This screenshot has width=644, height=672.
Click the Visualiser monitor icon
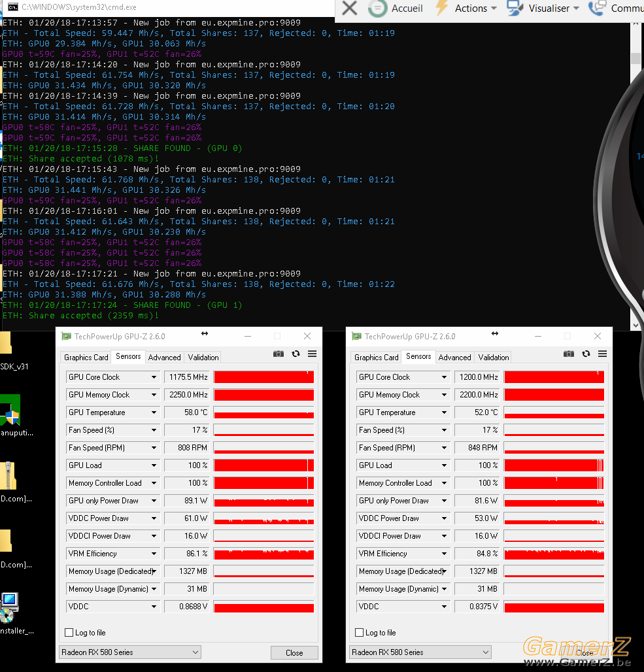(515, 8)
